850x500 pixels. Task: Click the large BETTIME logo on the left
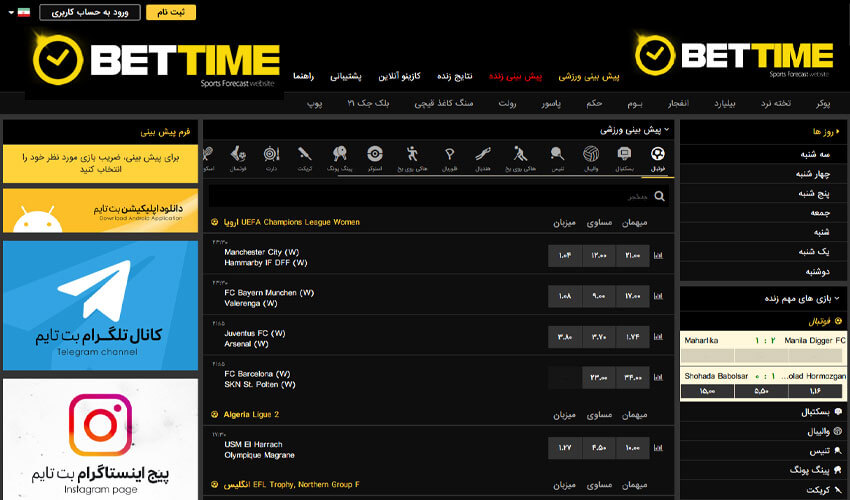156,61
